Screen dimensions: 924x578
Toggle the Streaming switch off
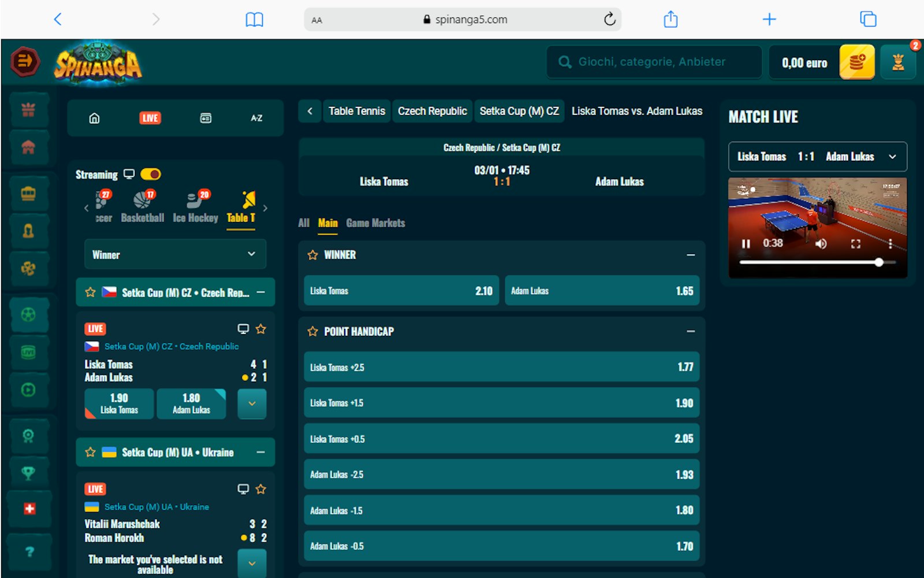pos(151,175)
